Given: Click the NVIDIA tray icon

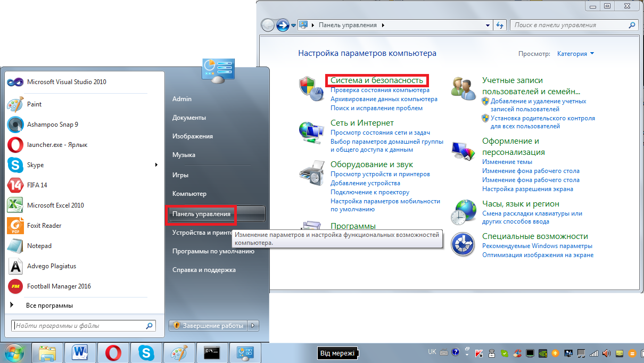Looking at the screenshot, I should pos(542,353).
